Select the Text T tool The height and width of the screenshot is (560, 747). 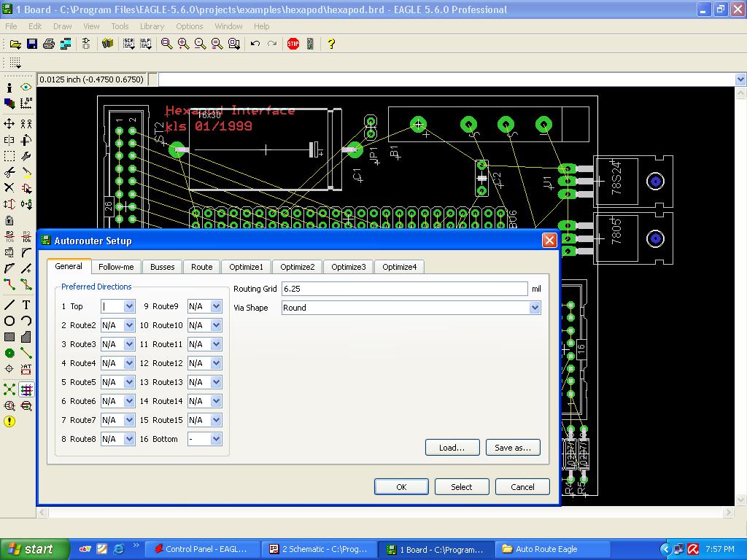pyautogui.click(x=26, y=305)
